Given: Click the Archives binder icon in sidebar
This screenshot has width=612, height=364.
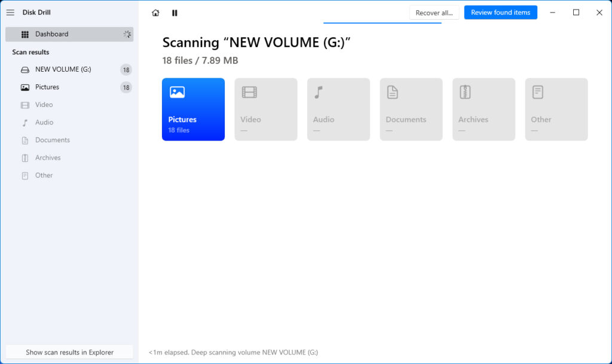Looking at the screenshot, I should coord(24,157).
